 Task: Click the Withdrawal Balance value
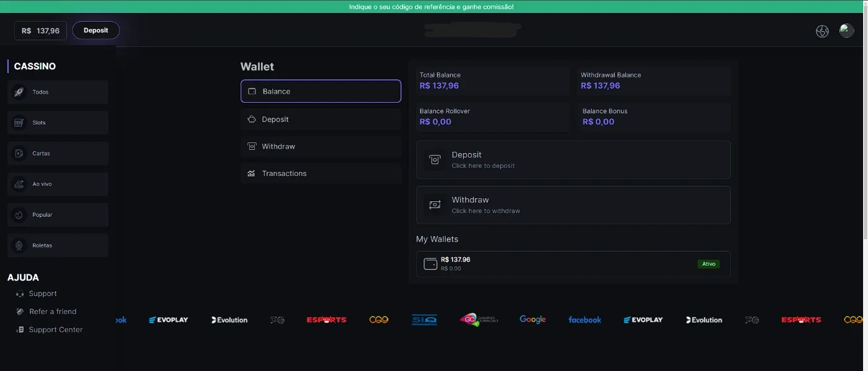(x=600, y=85)
